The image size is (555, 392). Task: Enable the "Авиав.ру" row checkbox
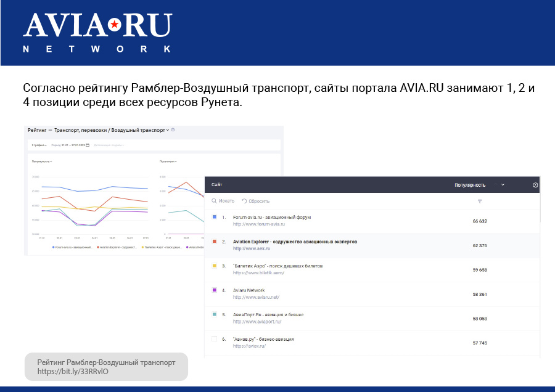tap(214, 338)
